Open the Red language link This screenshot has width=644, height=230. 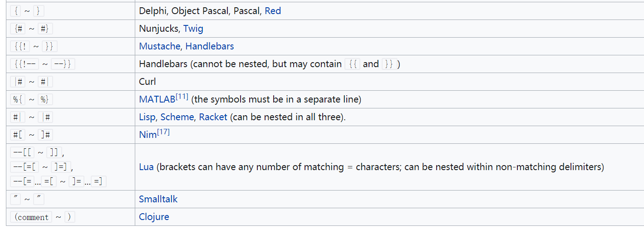pos(273,11)
